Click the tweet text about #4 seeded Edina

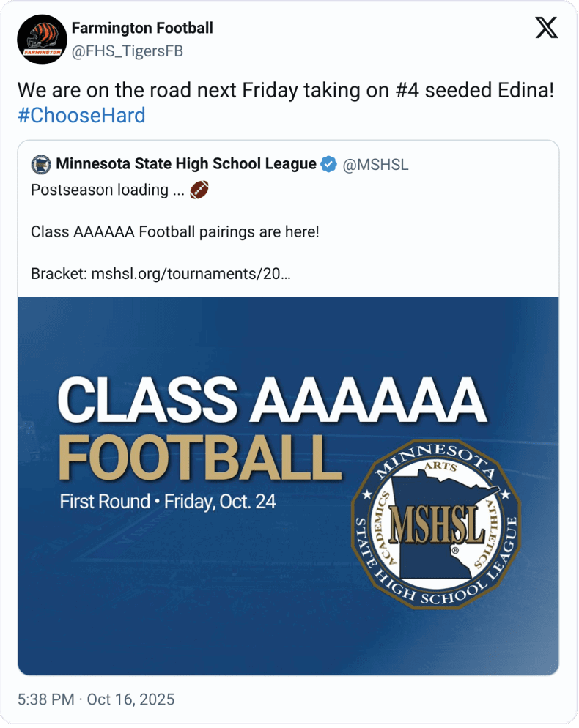click(285, 92)
